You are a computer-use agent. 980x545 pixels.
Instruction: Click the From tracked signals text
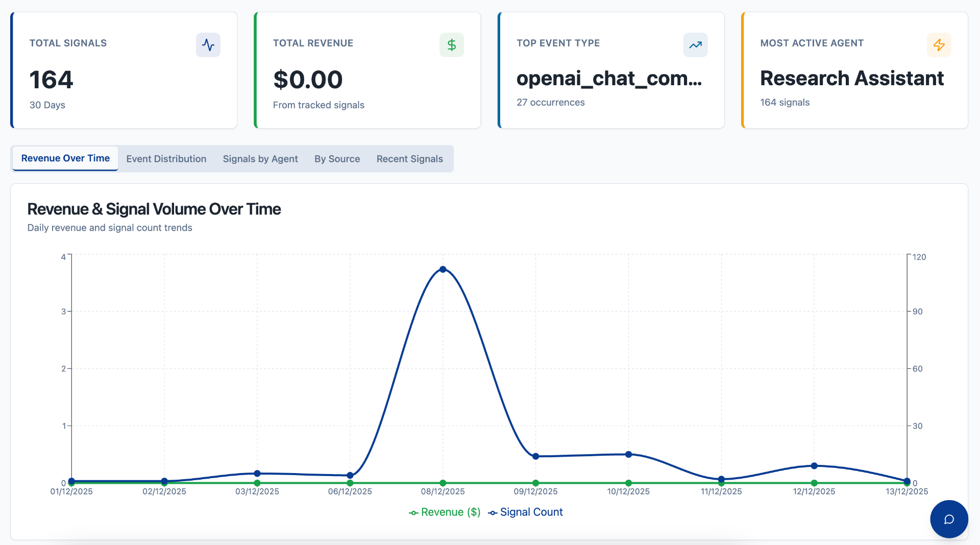point(318,105)
